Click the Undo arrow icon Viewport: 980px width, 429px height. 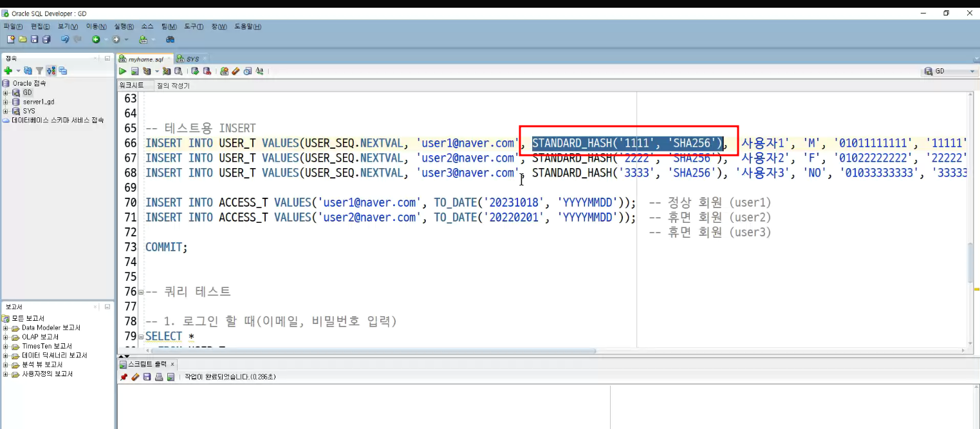click(65, 39)
